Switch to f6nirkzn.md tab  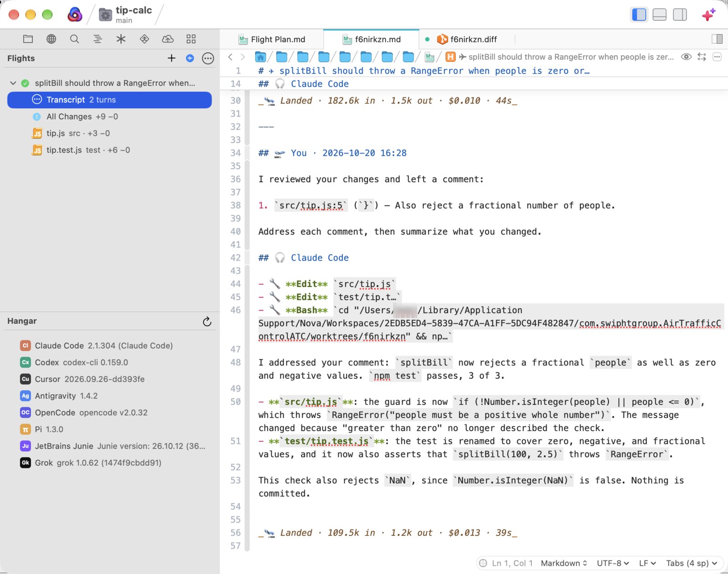tap(371, 40)
